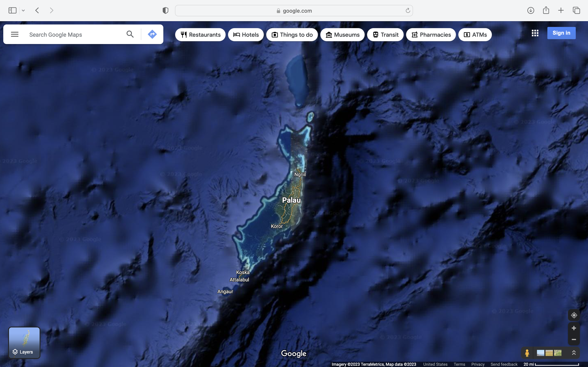The height and width of the screenshot is (367, 588).
Task: Click the Search Google Maps input field
Action: tap(73, 34)
